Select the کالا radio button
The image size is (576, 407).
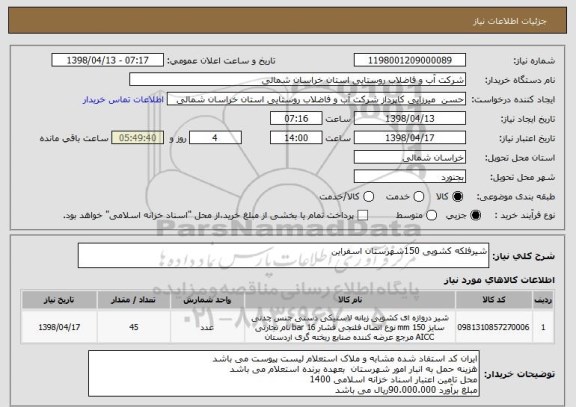point(457,197)
